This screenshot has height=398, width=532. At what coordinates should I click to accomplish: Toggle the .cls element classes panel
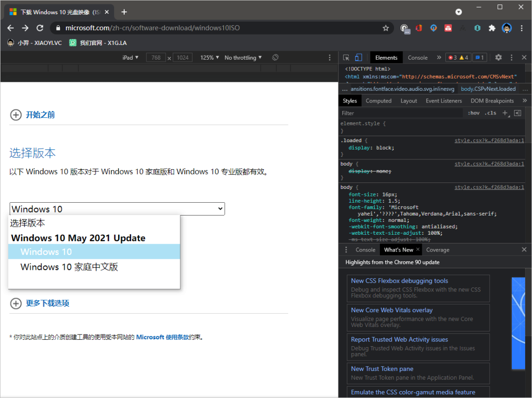[x=491, y=113]
